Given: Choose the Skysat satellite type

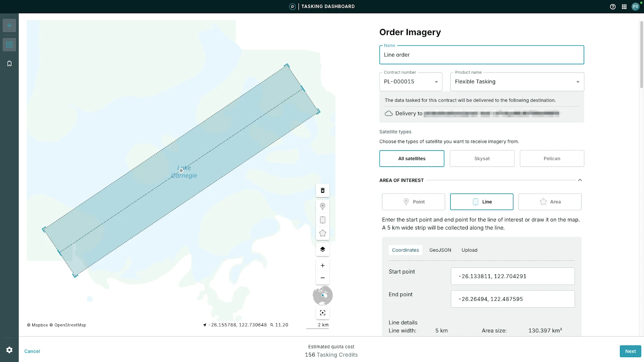Looking at the screenshot, I should click(482, 158).
